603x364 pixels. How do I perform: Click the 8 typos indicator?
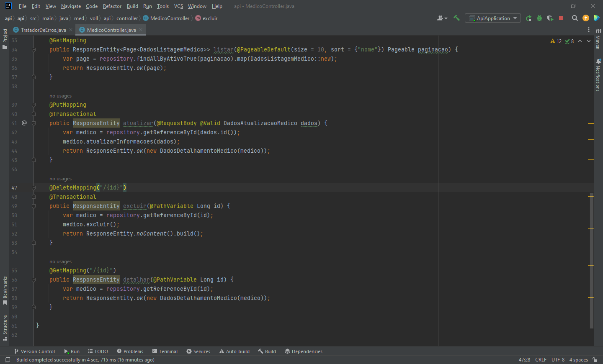point(569,41)
